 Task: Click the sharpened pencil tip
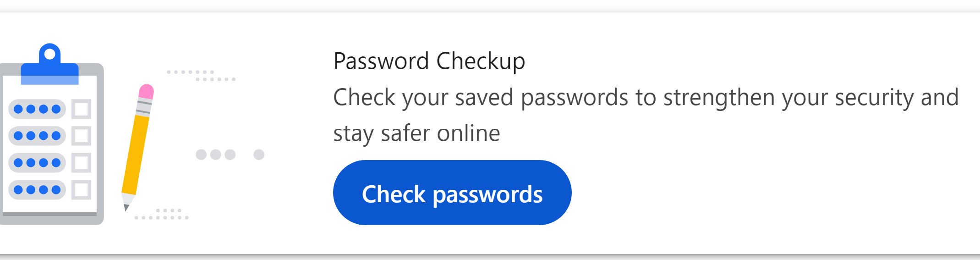click(127, 204)
